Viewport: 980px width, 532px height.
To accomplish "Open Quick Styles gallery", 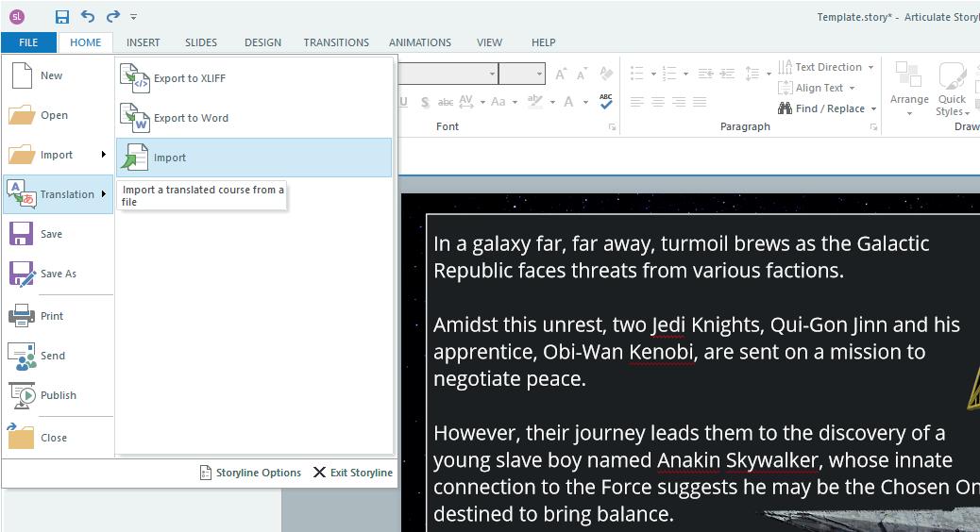I will tap(953, 89).
